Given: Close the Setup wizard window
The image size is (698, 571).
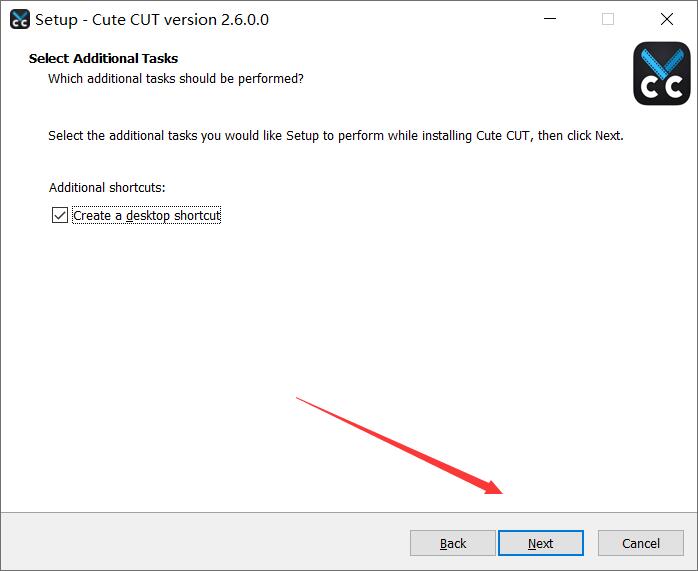Looking at the screenshot, I should click(666, 19).
